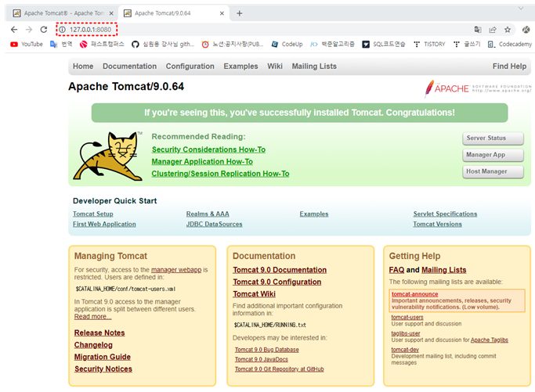Open the TISTORY bookmark
The width and height of the screenshot is (535, 392).
click(x=429, y=45)
